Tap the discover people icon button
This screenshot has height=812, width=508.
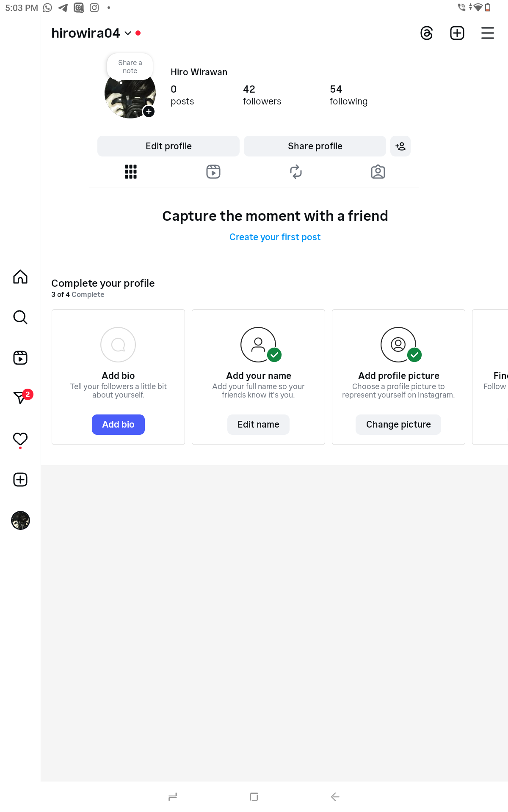point(400,146)
